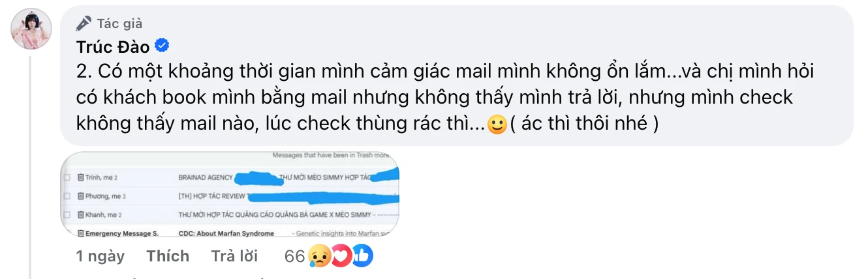Image resolution: width=868 pixels, height=279 pixels.
Task: Click the trash icon beside Trinh, me
Action: coord(81,177)
